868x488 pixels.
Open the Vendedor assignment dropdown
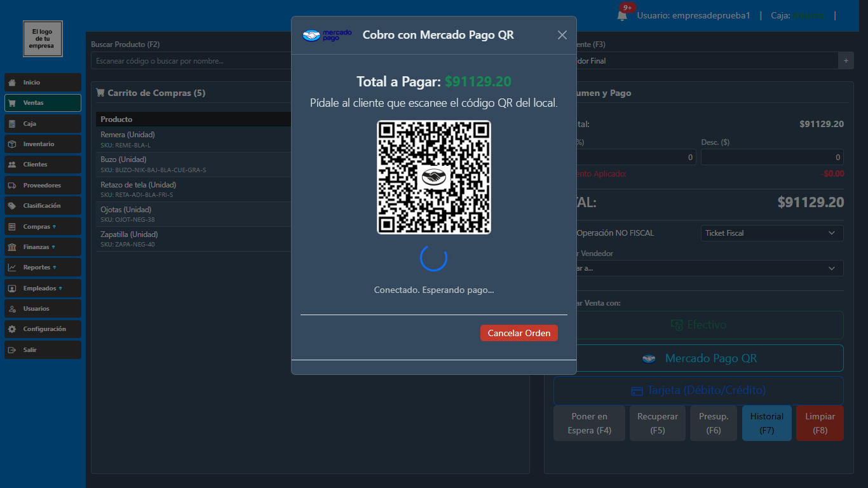pyautogui.click(x=699, y=268)
